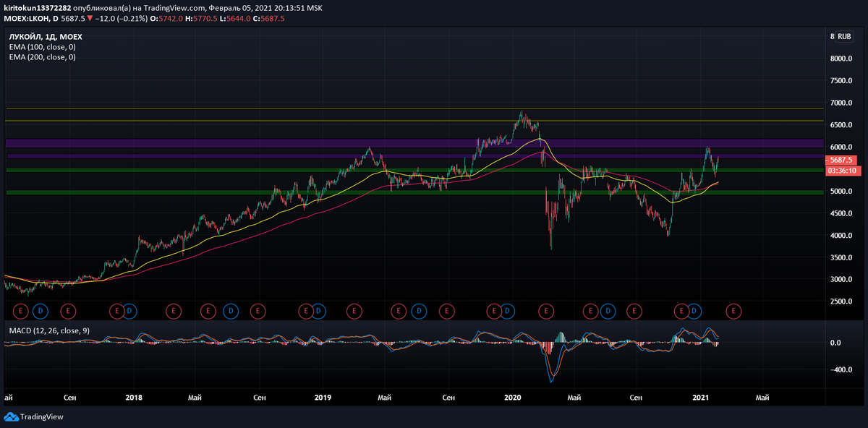Click the EMA (100, close, 0) indicator label
The image size is (868, 428).
point(42,46)
